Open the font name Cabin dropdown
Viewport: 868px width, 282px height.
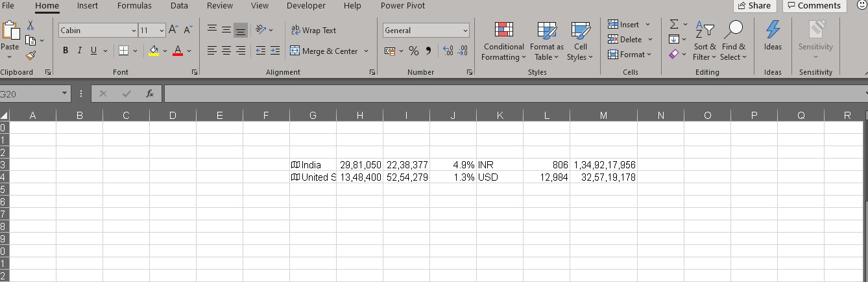[x=134, y=31]
